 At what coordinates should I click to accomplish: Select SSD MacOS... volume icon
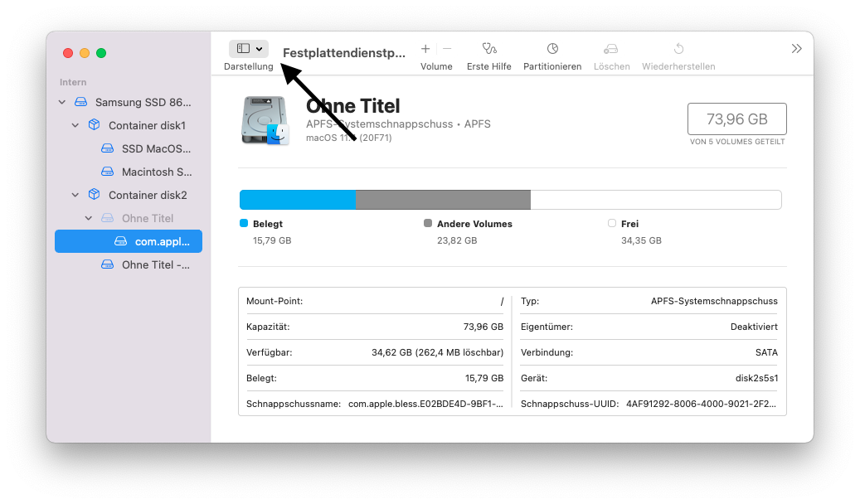[108, 148]
